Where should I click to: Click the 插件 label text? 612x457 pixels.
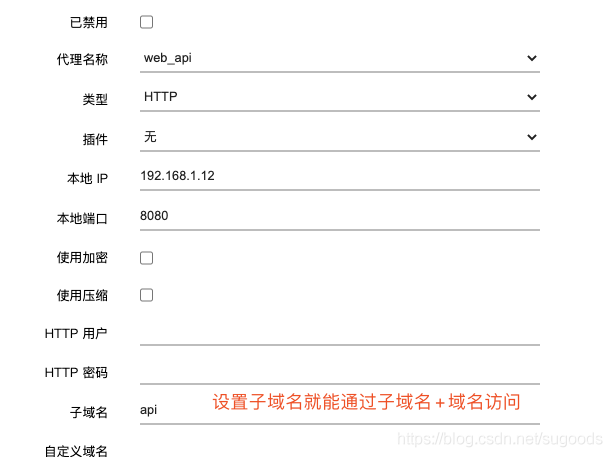click(94, 138)
